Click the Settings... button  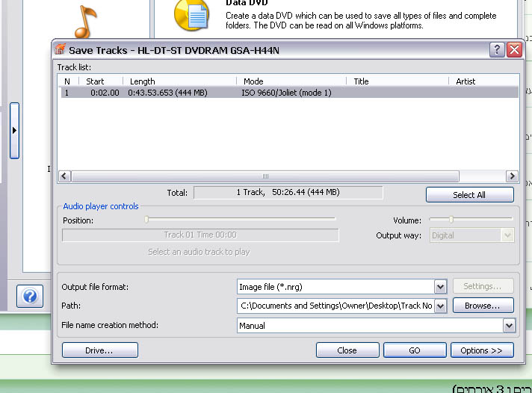(483, 286)
